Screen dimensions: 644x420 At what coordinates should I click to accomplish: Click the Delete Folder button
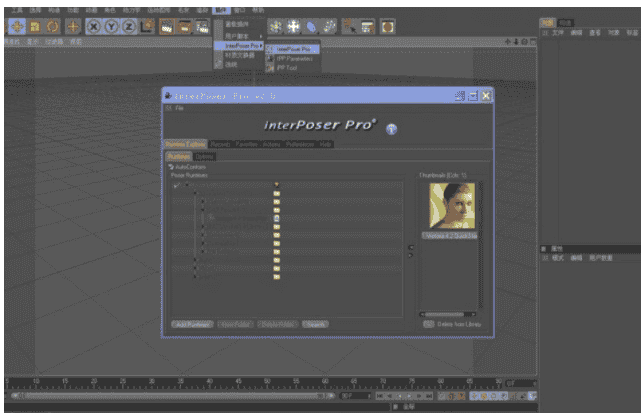[x=278, y=324]
